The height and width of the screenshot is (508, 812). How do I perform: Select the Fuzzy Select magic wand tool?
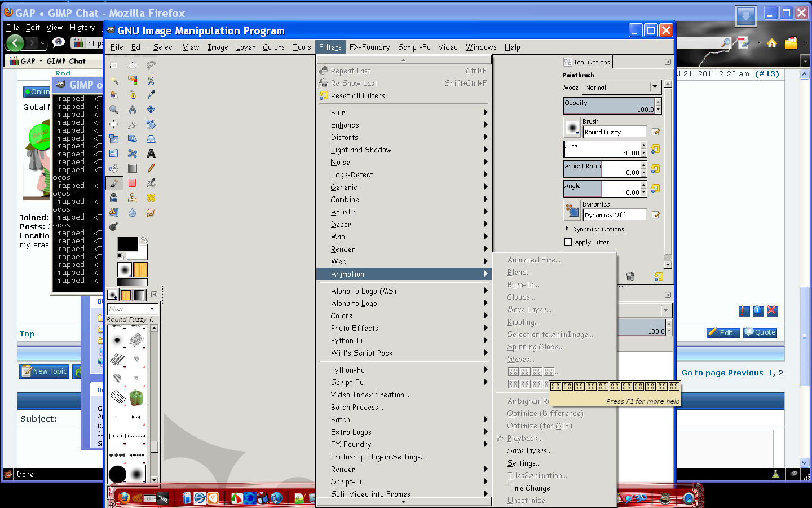114,80
